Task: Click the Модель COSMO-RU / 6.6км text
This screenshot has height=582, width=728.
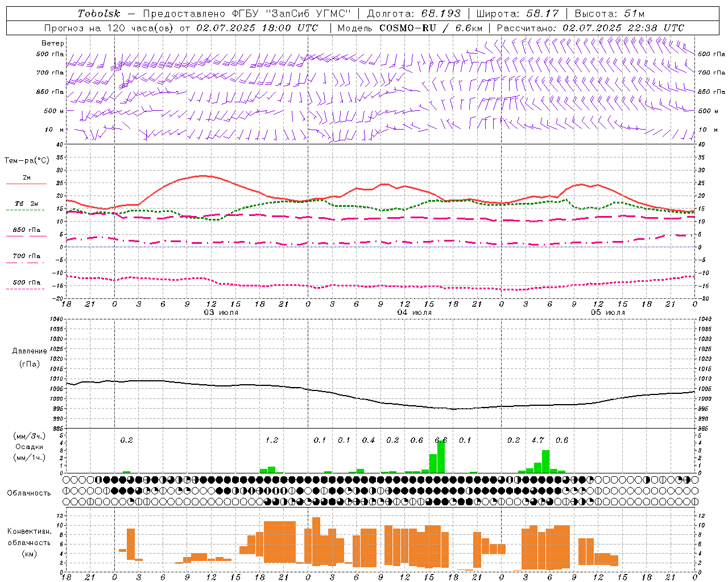Action: click(410, 28)
